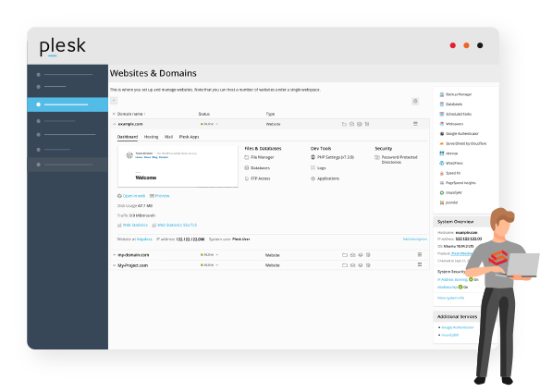Viewport: 540px width, 392px height.
Task: Collapse the example.com domain row
Action: click(x=115, y=124)
